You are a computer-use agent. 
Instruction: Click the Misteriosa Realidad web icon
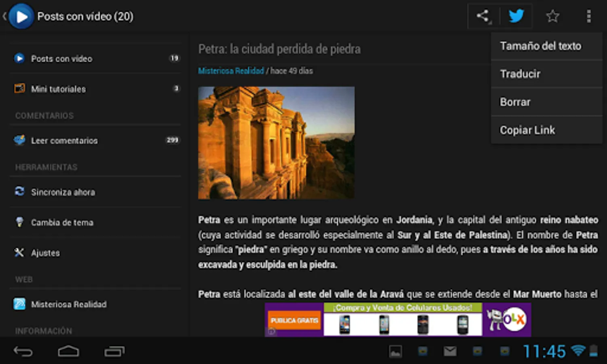pyautogui.click(x=19, y=304)
